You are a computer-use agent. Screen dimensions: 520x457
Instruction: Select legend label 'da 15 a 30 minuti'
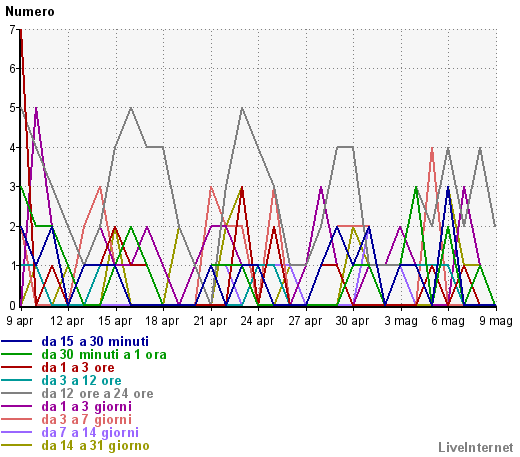pyautogui.click(x=95, y=341)
